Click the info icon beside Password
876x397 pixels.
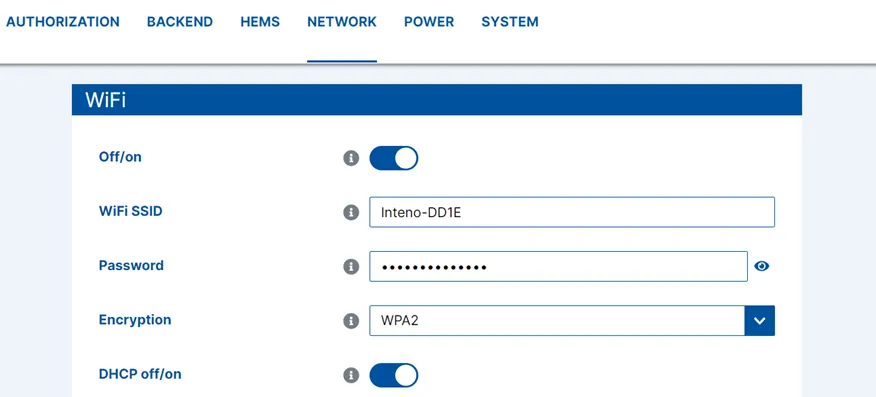[351, 266]
